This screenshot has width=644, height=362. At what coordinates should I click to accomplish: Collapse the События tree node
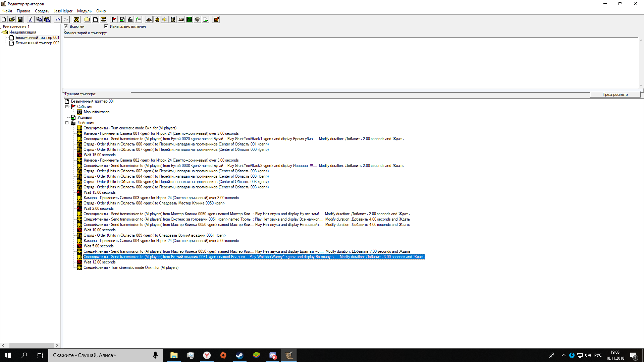(x=67, y=107)
